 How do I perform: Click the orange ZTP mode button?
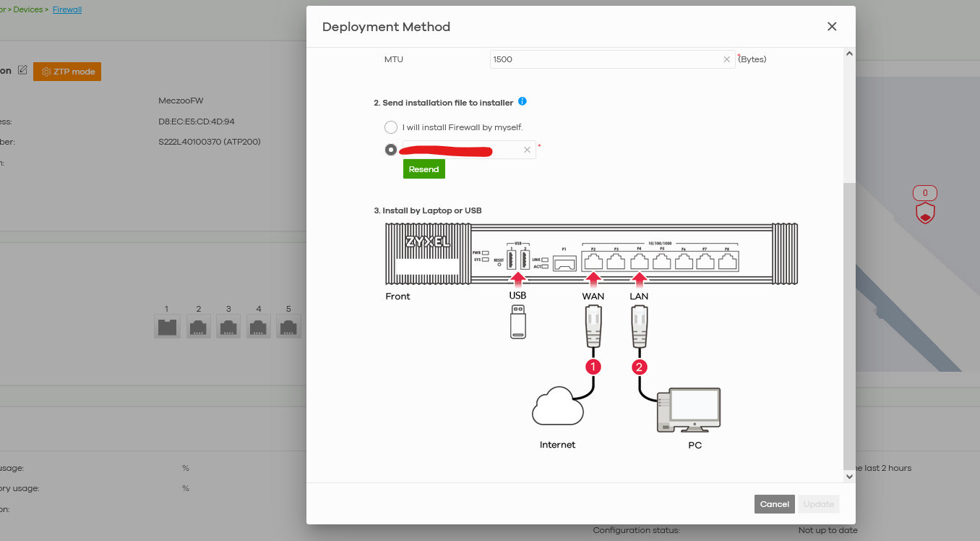[x=67, y=72]
